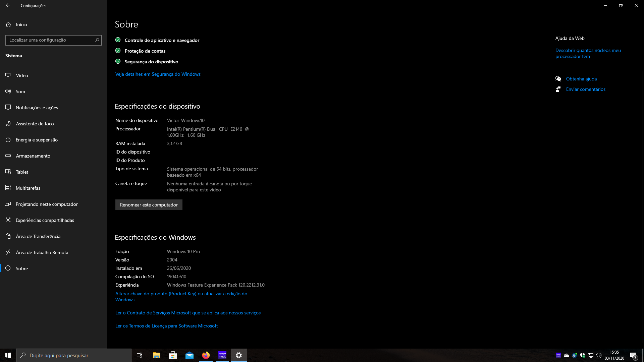
Task: Click the Settings gear on the taskbar
Action: tap(239, 355)
